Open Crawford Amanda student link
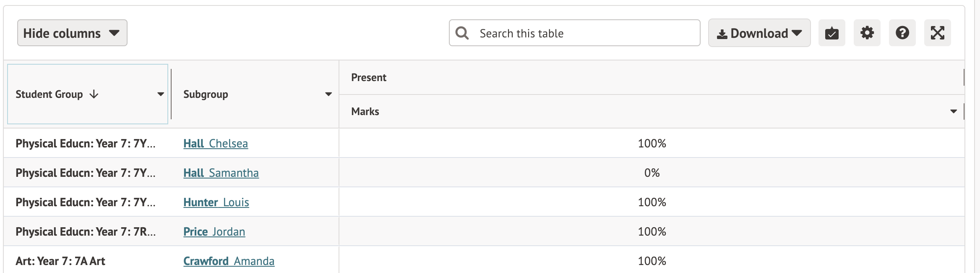This screenshot has height=273, width=980. pyautogui.click(x=229, y=261)
